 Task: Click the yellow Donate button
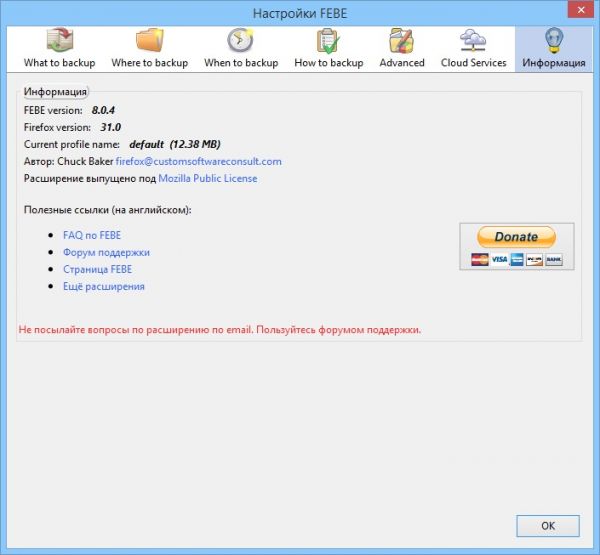coord(516,237)
